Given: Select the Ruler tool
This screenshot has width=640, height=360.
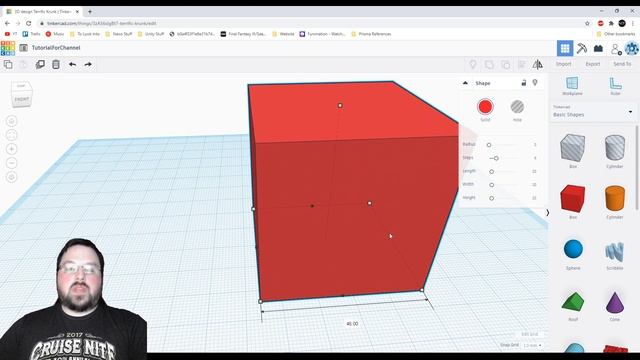Looking at the screenshot, I should (615, 86).
